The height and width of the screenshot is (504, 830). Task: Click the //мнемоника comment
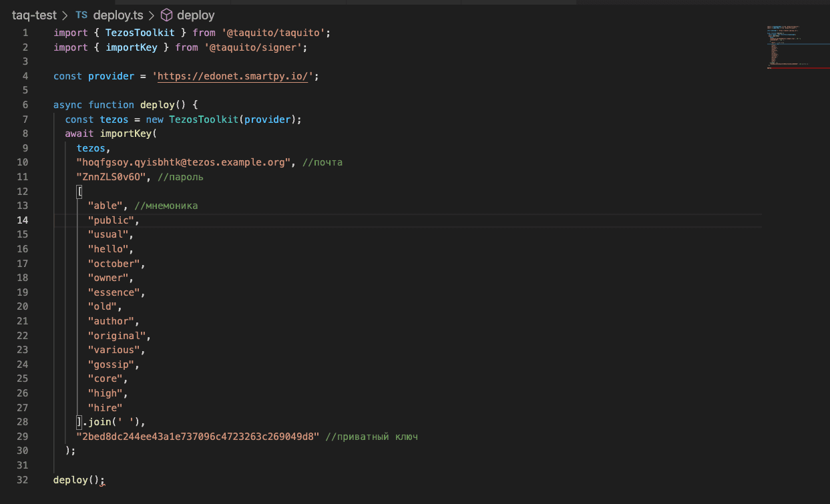pos(166,206)
